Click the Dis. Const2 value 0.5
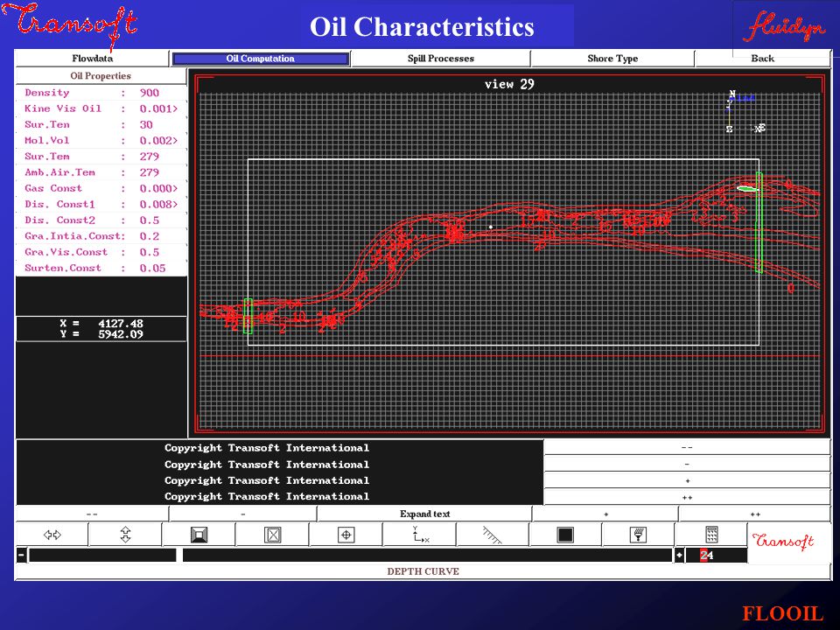840x630 pixels. click(x=150, y=220)
